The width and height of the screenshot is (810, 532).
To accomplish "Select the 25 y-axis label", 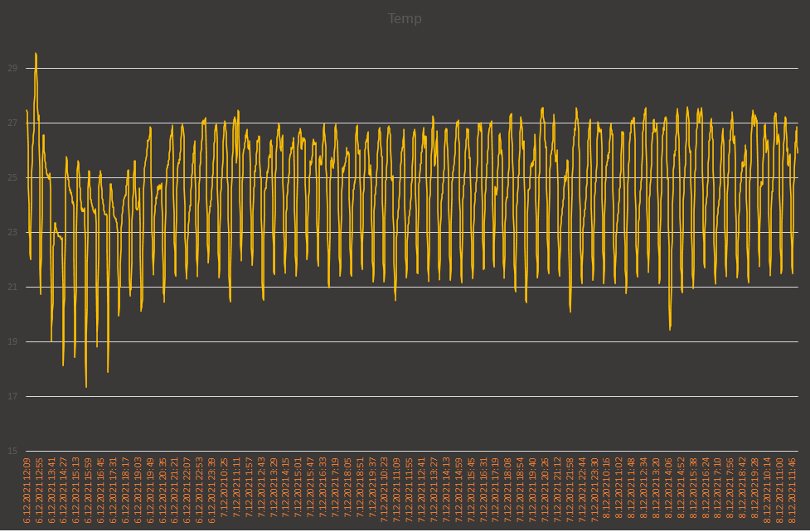I will click(12, 178).
